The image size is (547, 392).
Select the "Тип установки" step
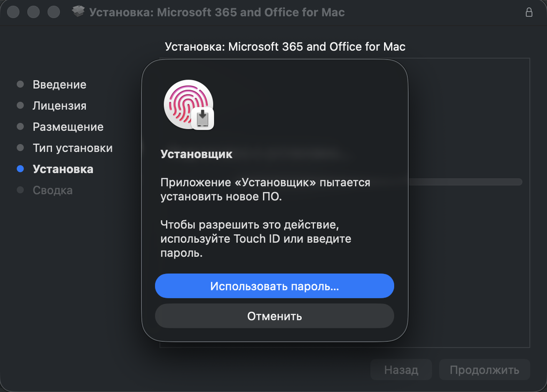point(73,148)
